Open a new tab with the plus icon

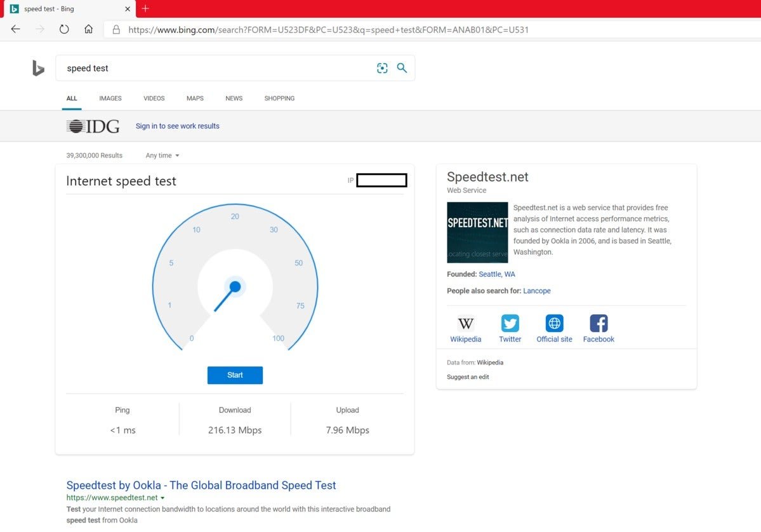pyautogui.click(x=145, y=8)
